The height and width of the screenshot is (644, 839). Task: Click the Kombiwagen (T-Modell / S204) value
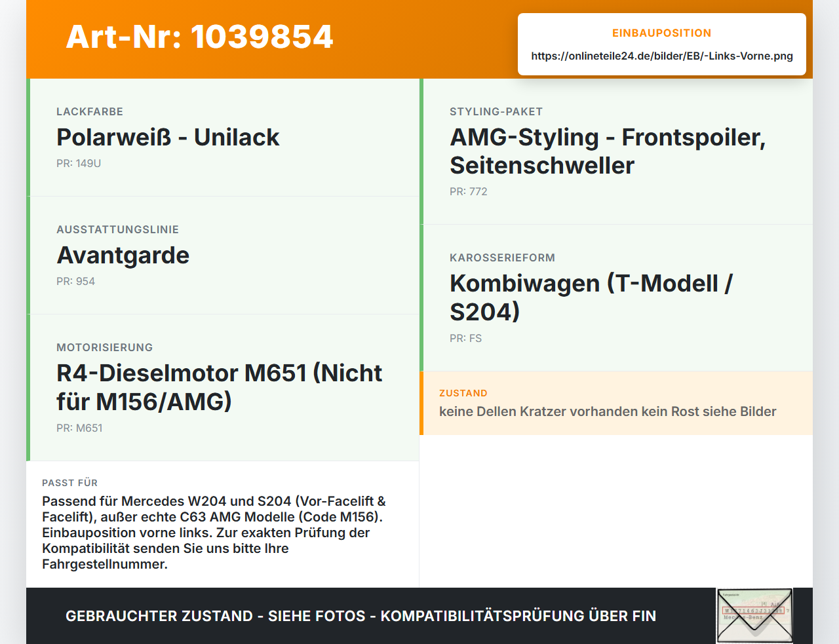click(591, 297)
